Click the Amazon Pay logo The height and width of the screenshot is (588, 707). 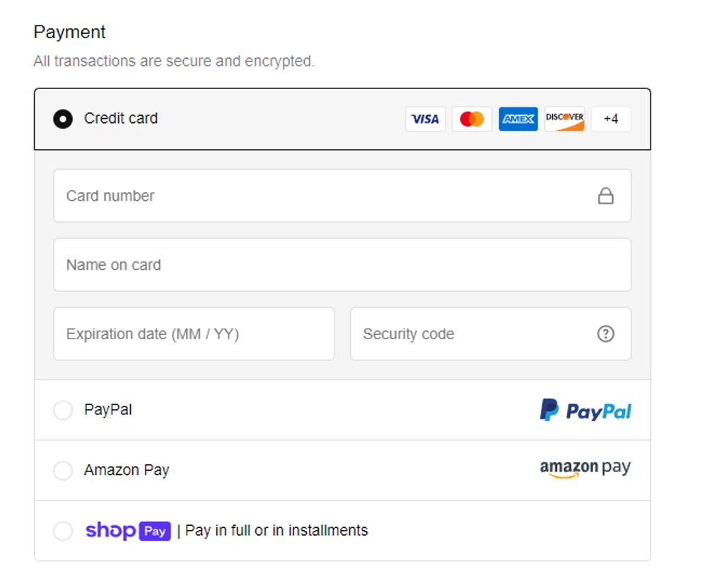click(585, 469)
